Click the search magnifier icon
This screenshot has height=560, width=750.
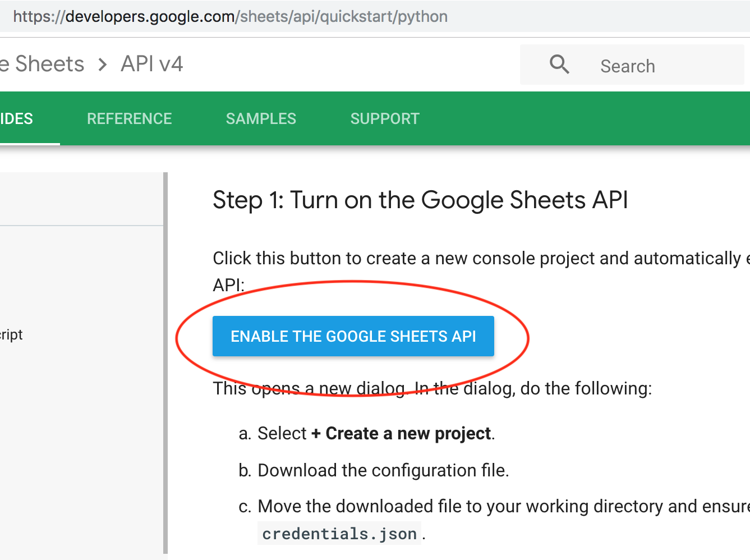(559, 65)
